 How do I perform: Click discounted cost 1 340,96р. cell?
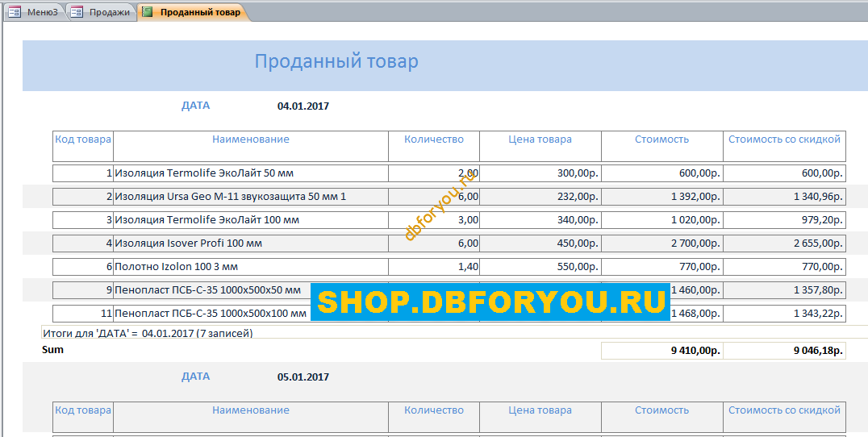click(x=784, y=197)
